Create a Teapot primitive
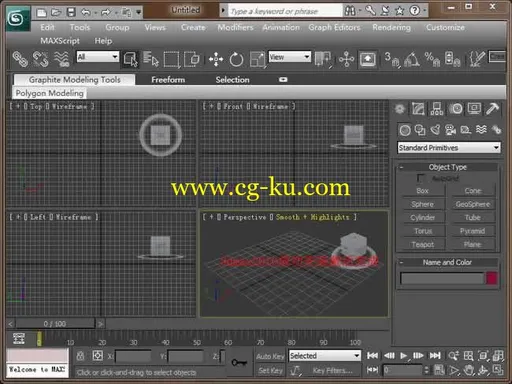The height and width of the screenshot is (384, 512). pos(422,245)
